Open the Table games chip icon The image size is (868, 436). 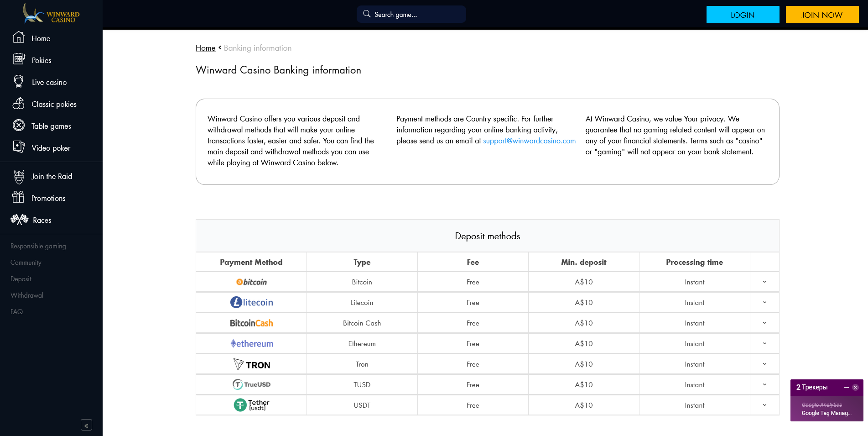19,125
